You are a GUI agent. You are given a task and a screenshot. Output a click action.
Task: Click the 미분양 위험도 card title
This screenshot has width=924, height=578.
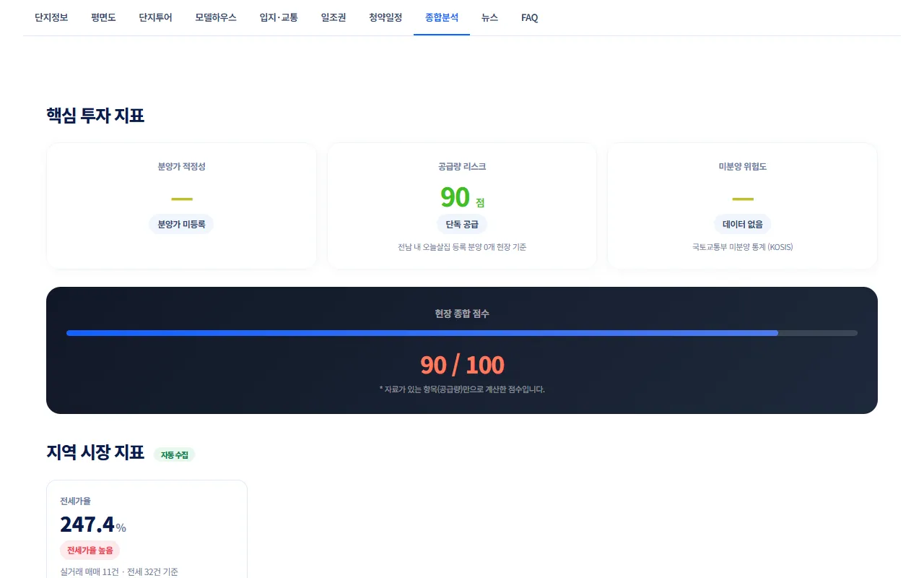tap(742, 166)
